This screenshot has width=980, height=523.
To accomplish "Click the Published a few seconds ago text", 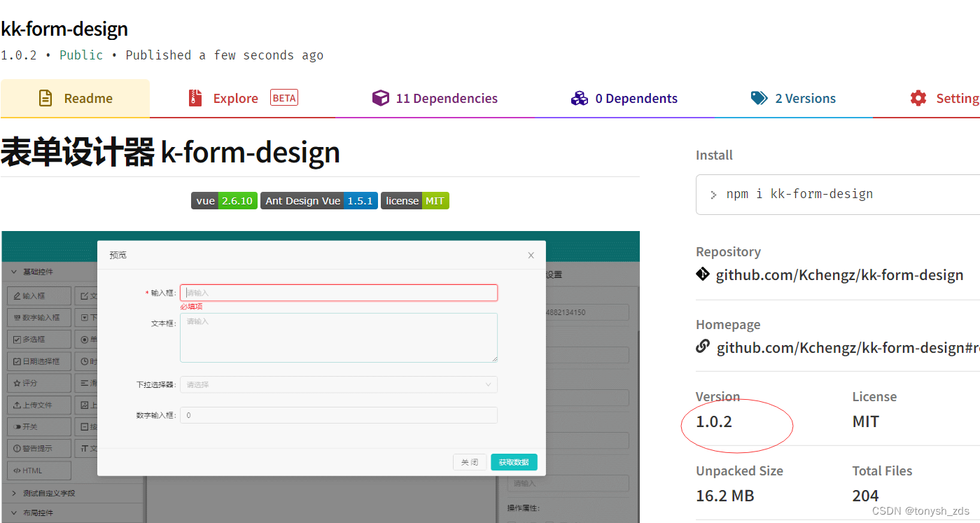I will pos(224,55).
